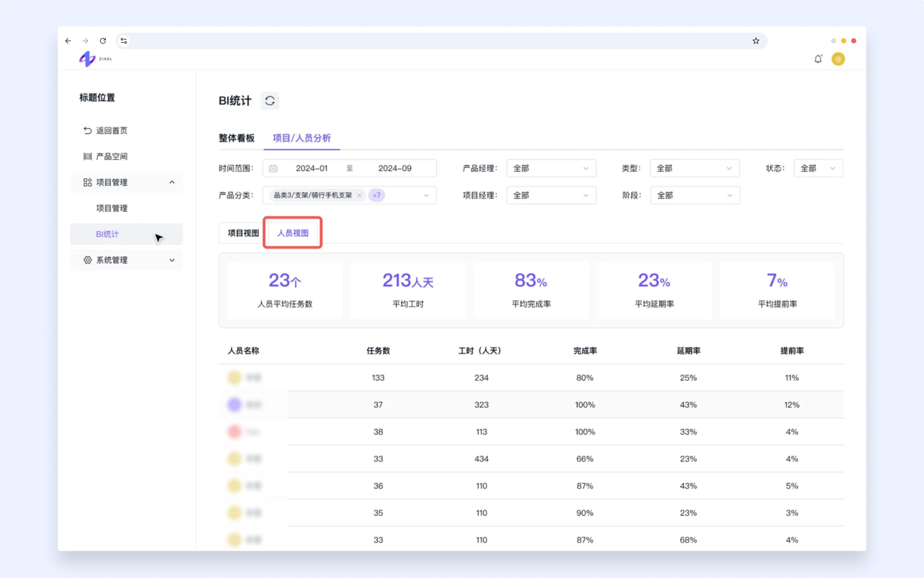This screenshot has width=924, height=578.
Task: Click the +7 more tags badge
Action: coord(376,195)
